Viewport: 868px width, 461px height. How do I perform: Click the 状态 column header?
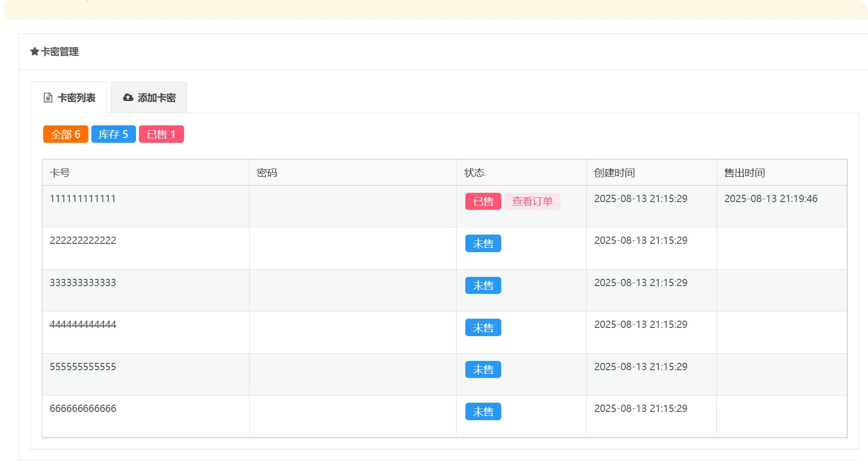point(474,173)
